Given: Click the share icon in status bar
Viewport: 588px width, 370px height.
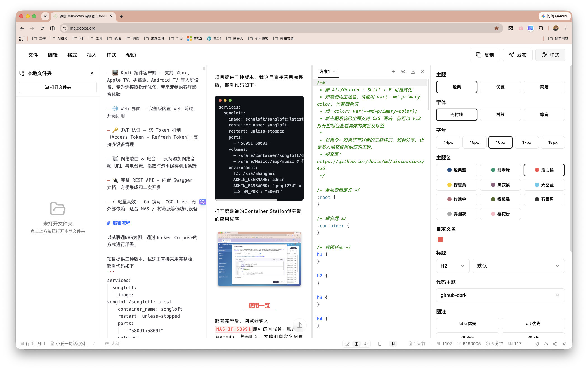Looking at the screenshot, I should click(555, 344).
